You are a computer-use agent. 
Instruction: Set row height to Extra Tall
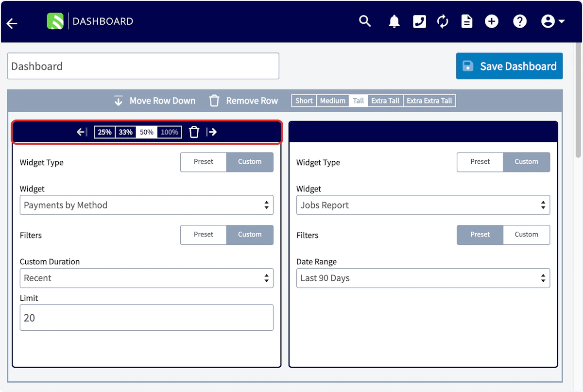pyautogui.click(x=385, y=101)
